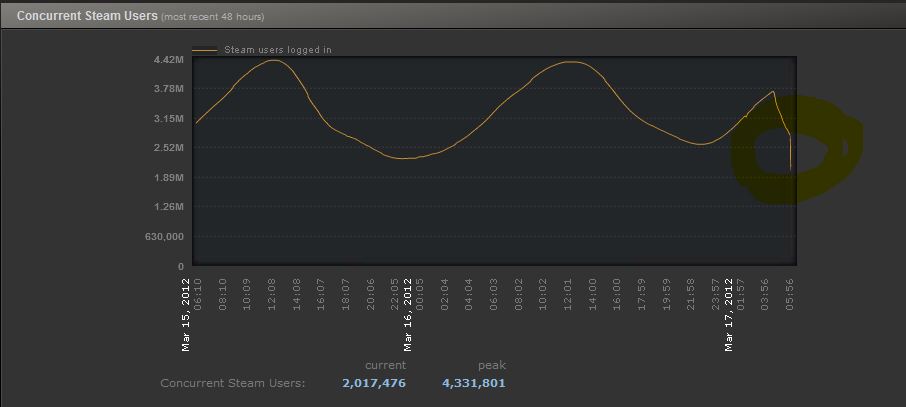The image size is (906, 407).
Task: Click the orange legend line swatch
Action: tap(205, 50)
